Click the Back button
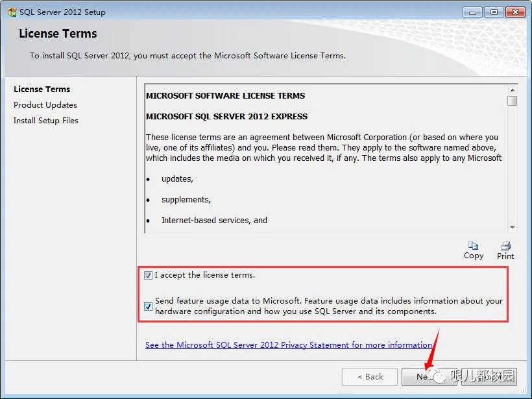This screenshot has height=399, width=532. pos(370,376)
